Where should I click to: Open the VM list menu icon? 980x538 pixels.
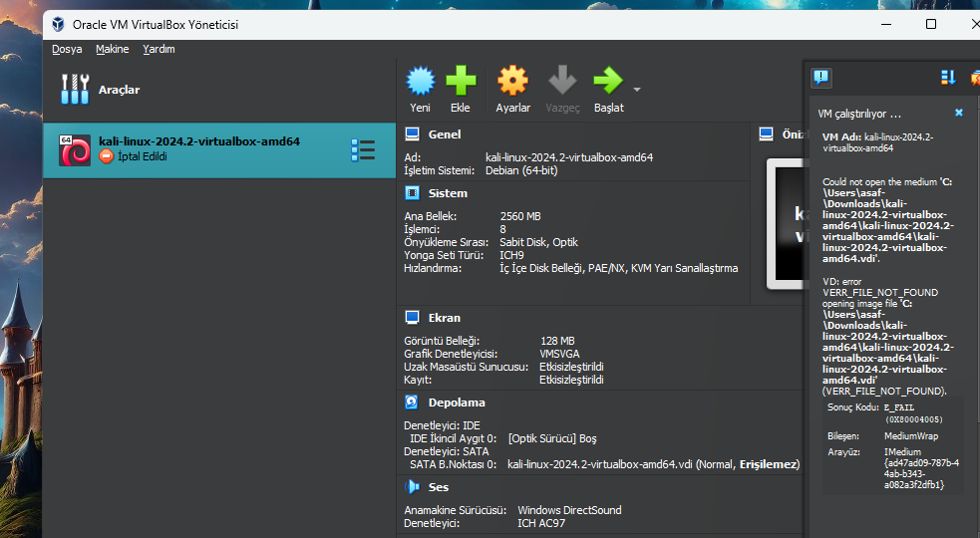(363, 150)
